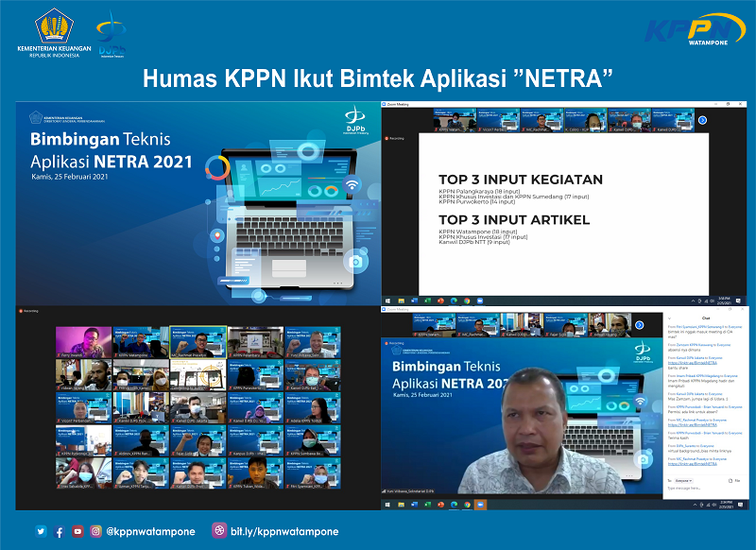Screen dimensions: 756x550
Task: Select the KPPN Watampone tile in the gallery view
Action: click(x=141, y=342)
